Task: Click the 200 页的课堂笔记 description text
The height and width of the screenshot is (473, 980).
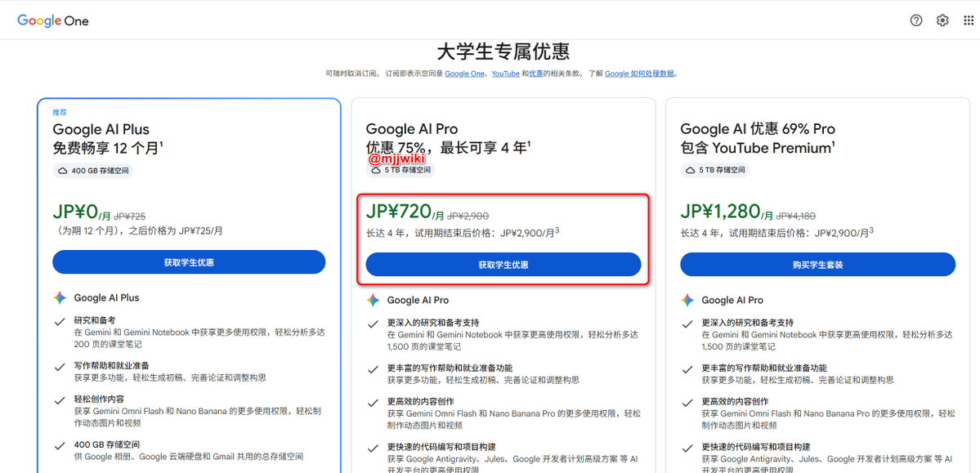Action: click(x=108, y=344)
